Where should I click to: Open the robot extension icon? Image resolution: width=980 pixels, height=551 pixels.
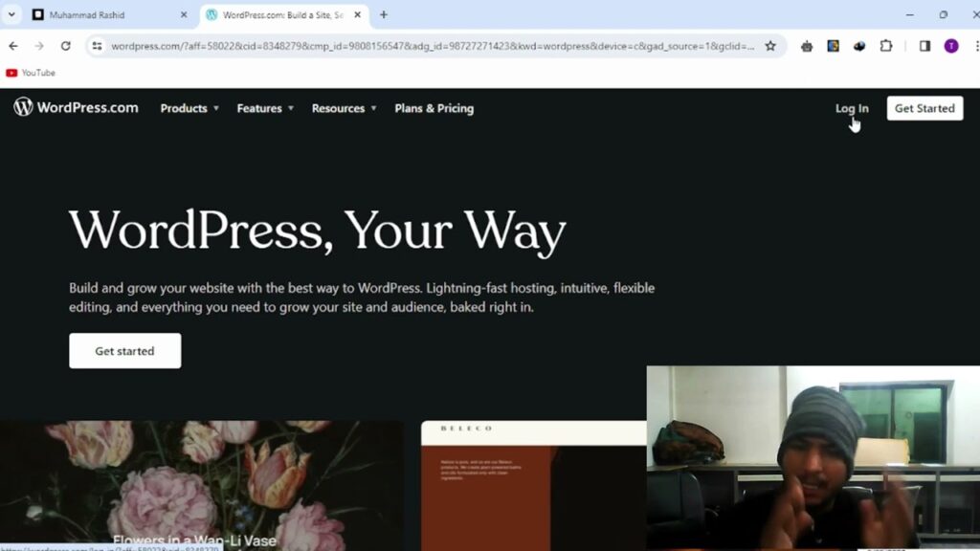pyautogui.click(x=807, y=46)
